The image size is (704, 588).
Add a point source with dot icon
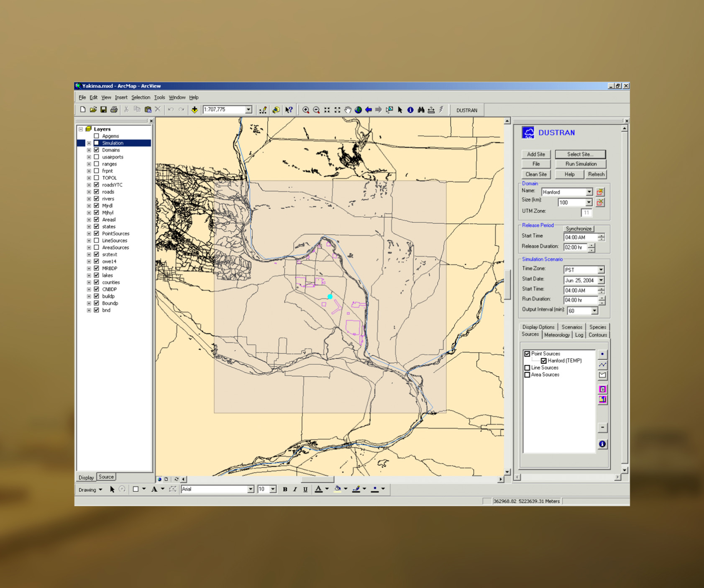pos(602,354)
